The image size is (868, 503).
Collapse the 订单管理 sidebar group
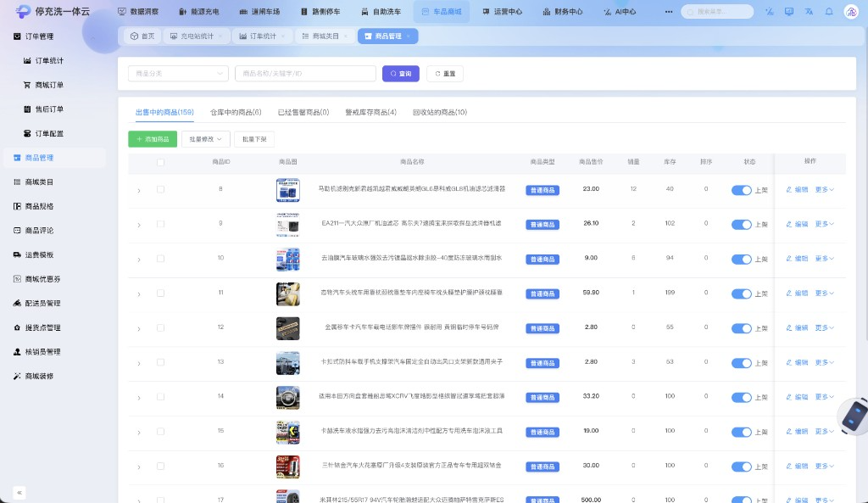55,36
